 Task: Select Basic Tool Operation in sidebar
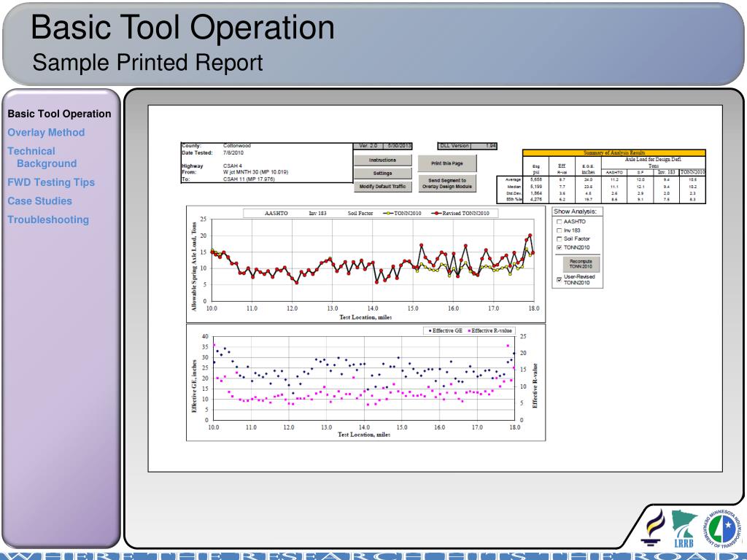59,114
